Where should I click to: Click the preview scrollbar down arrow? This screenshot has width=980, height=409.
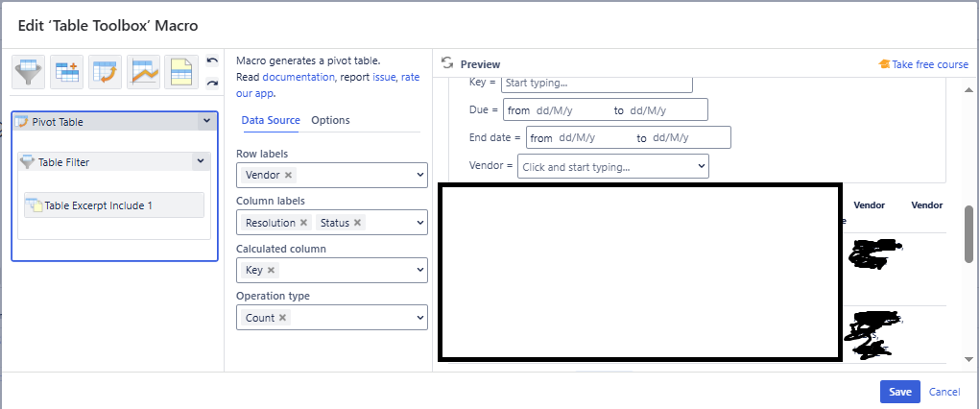[968, 359]
